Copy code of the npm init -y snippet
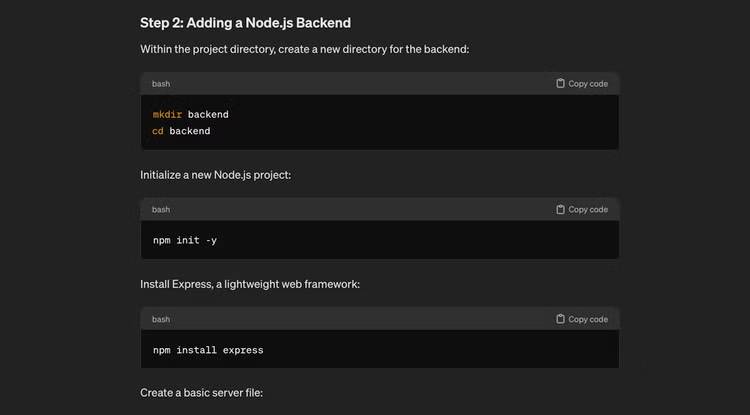 pyautogui.click(x=582, y=209)
